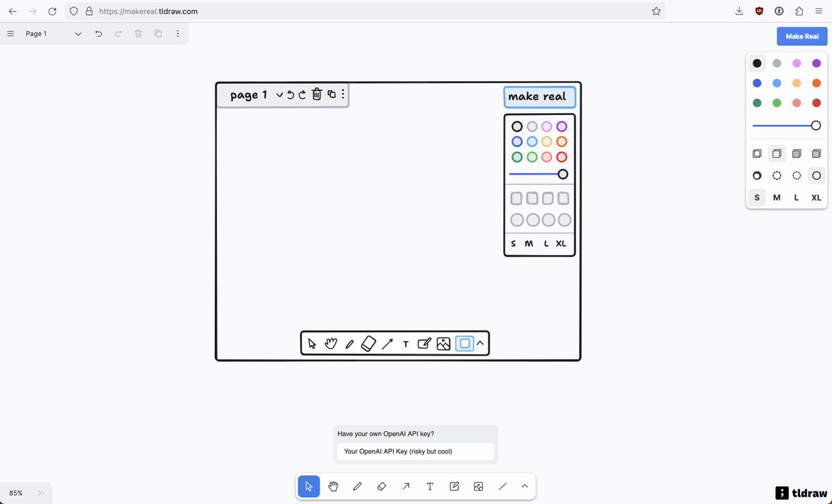Select size S in style panel
The height and width of the screenshot is (504, 832).
point(757,198)
